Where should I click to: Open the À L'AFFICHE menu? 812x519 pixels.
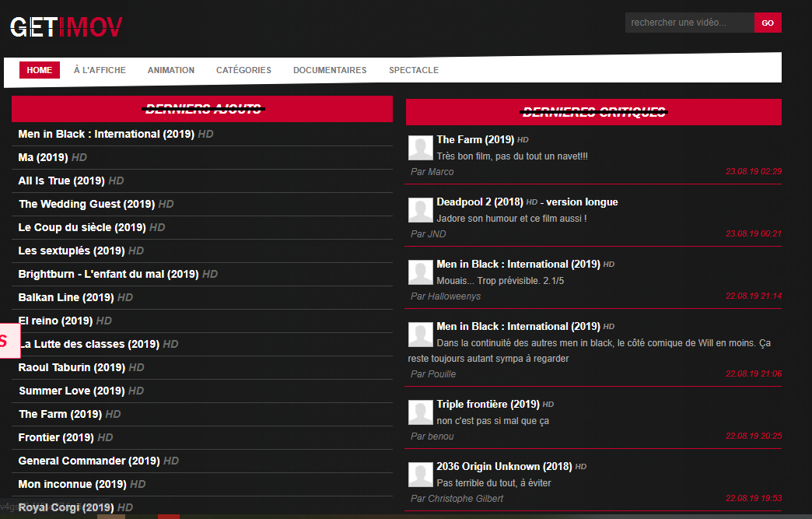pos(100,70)
